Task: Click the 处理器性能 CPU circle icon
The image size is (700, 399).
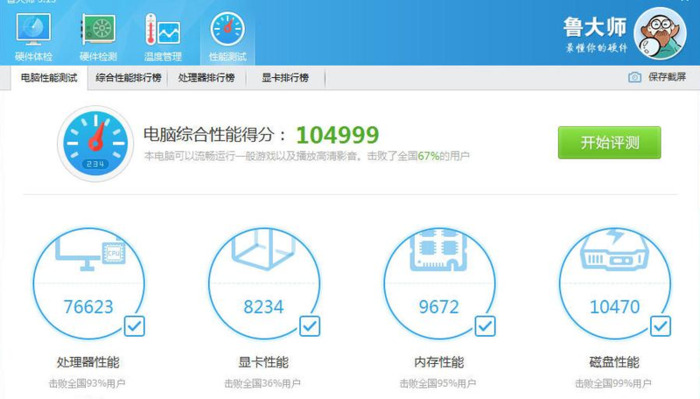Action: pyautogui.click(x=89, y=283)
